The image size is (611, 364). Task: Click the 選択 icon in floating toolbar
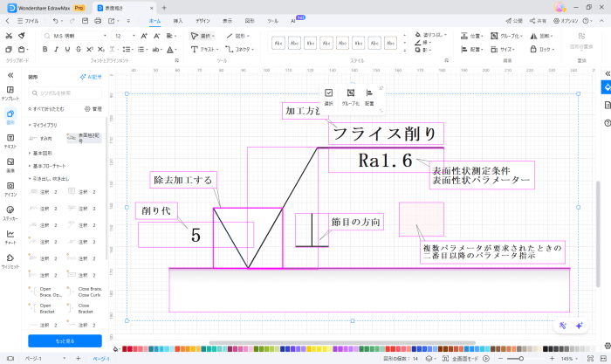329,97
